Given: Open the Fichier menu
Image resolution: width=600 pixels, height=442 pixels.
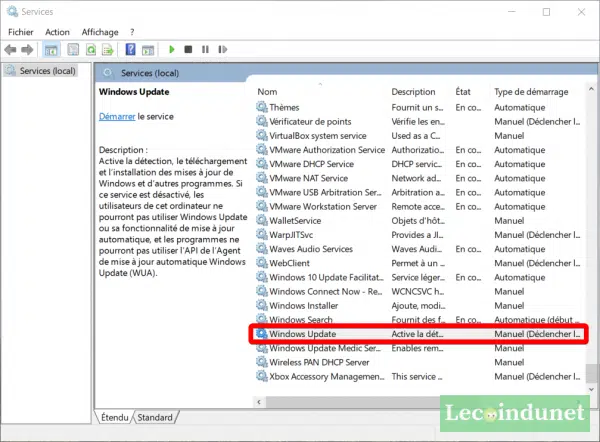Looking at the screenshot, I should pyautogui.click(x=21, y=32).
